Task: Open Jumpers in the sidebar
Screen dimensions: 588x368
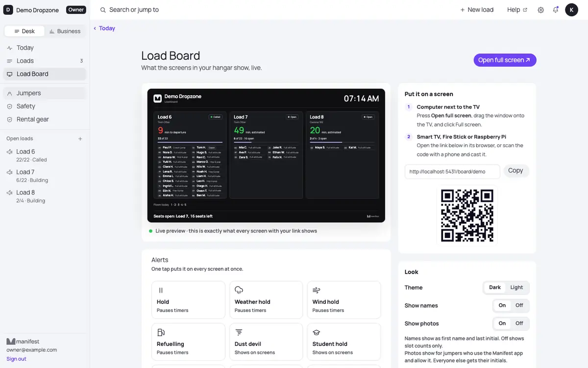Action: 45,93
